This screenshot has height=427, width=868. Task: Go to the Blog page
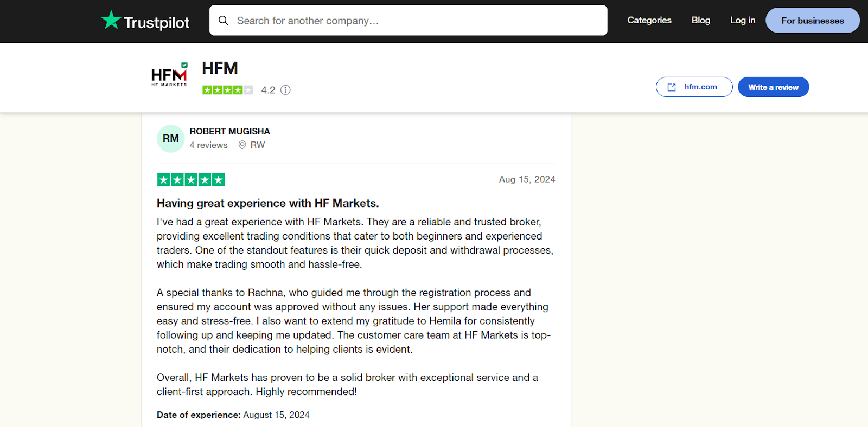tap(701, 20)
